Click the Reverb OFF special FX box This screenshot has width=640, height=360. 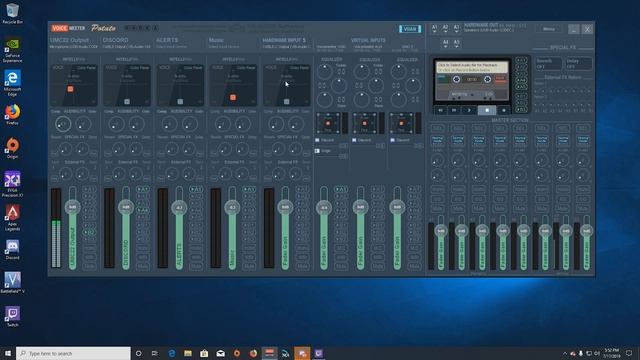pyautogui.click(x=548, y=63)
